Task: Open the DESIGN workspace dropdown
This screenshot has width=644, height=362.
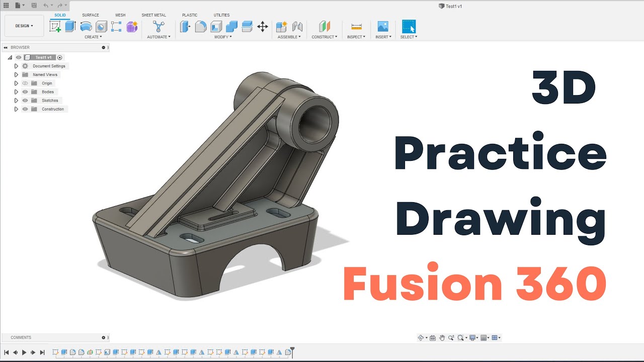Action: (x=24, y=26)
